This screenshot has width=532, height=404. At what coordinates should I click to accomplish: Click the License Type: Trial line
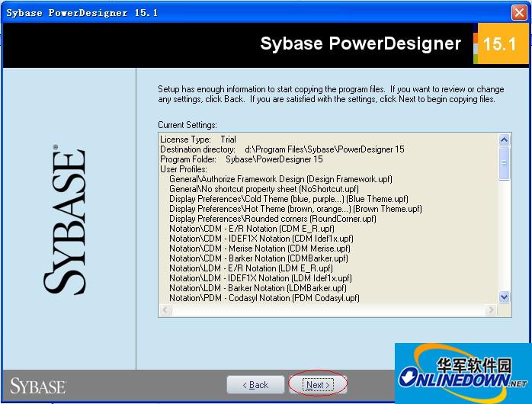pyautogui.click(x=198, y=139)
